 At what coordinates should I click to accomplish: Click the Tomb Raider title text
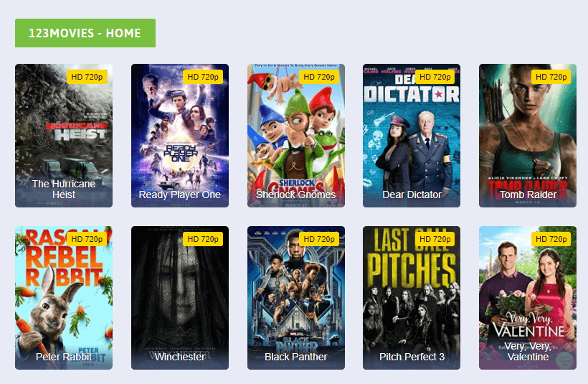tap(528, 195)
